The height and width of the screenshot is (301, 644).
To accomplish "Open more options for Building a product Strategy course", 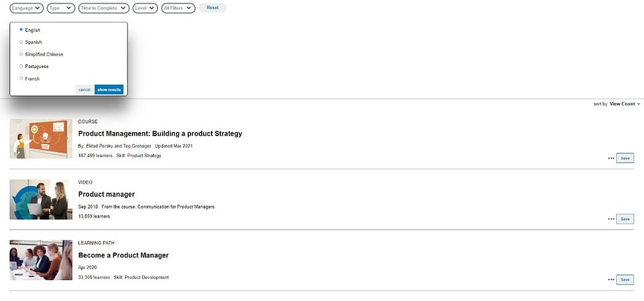I will point(611,158).
